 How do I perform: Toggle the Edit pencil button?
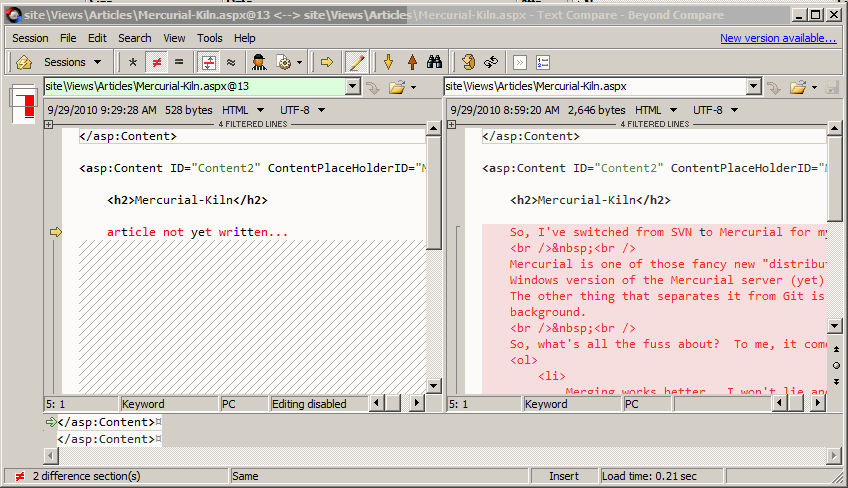pyautogui.click(x=356, y=62)
